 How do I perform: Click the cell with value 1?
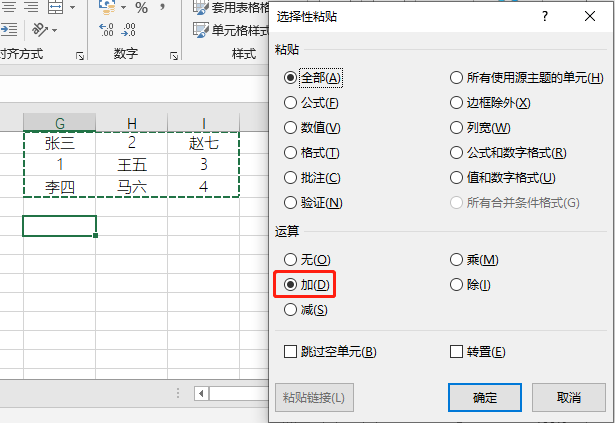click(x=60, y=164)
